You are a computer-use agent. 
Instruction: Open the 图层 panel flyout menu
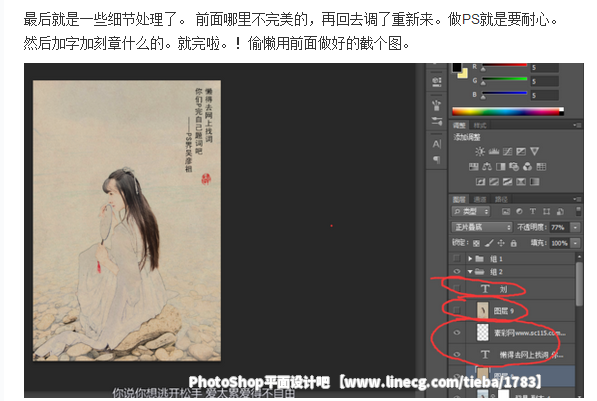point(578,199)
